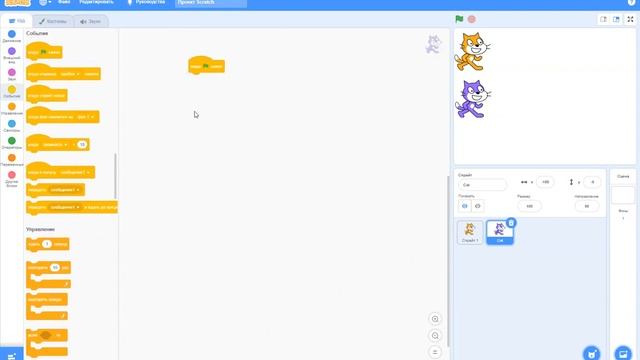This screenshot has width=640, height=360.
Task: Click the green flag block in workspace
Action: click(x=207, y=66)
